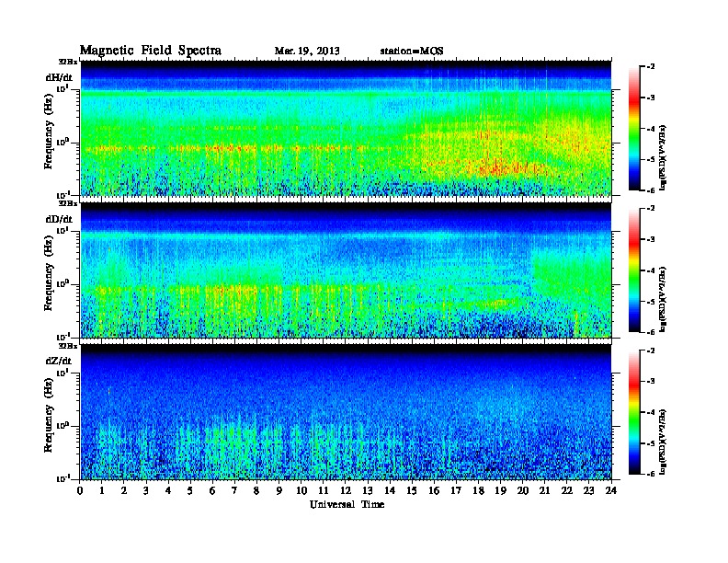Click the color scale bar beside dH/dt panel

tap(634, 128)
